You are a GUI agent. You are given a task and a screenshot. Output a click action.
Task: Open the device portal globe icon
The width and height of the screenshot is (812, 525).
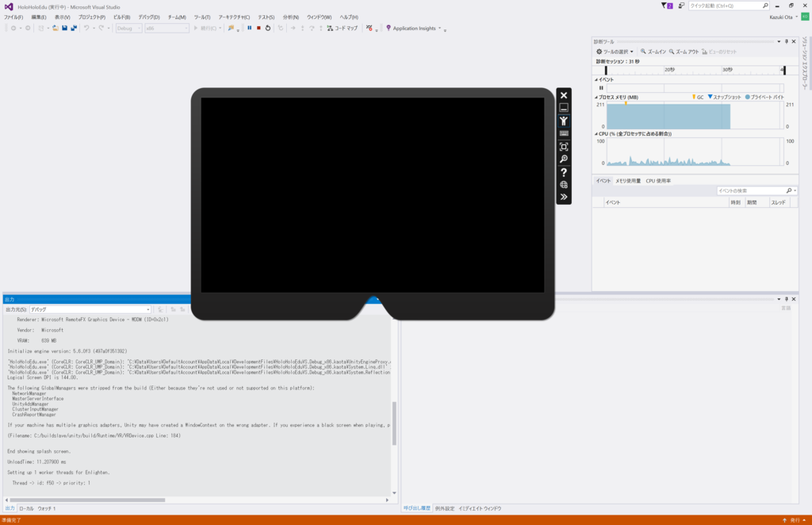coord(564,185)
